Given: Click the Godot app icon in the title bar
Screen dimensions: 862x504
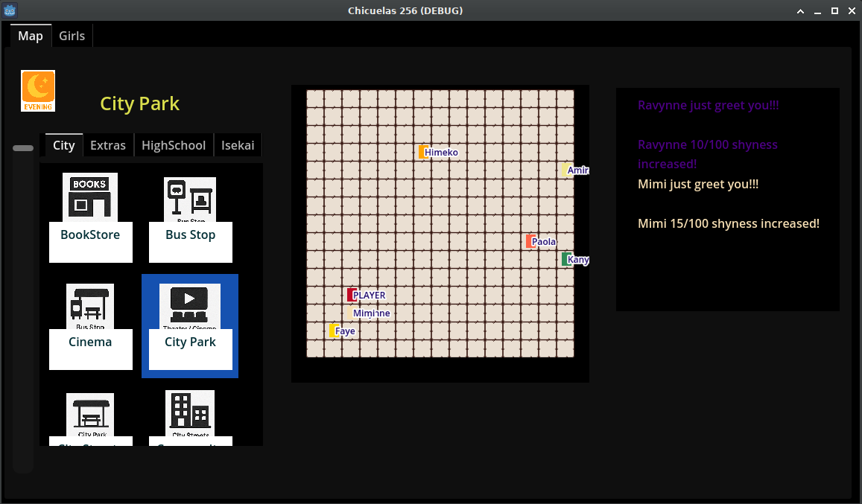Looking at the screenshot, I should tap(10, 10).
